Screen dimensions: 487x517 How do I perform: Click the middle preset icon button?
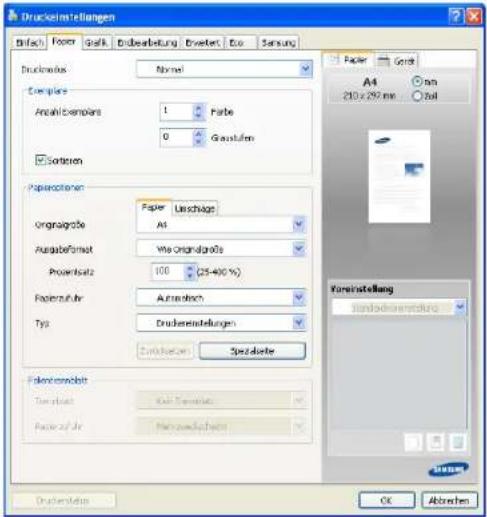[x=436, y=442]
